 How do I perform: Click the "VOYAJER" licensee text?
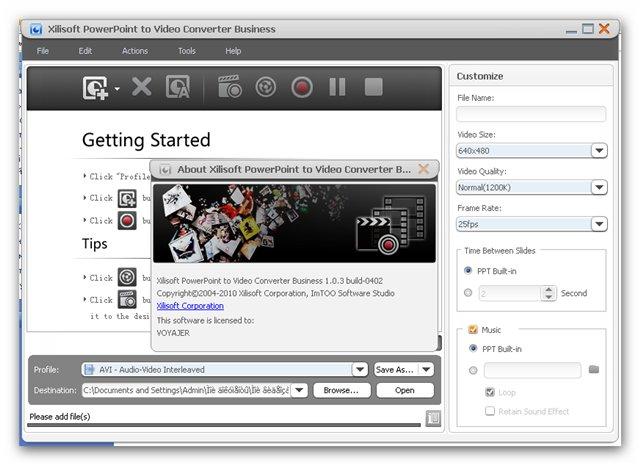click(173, 333)
